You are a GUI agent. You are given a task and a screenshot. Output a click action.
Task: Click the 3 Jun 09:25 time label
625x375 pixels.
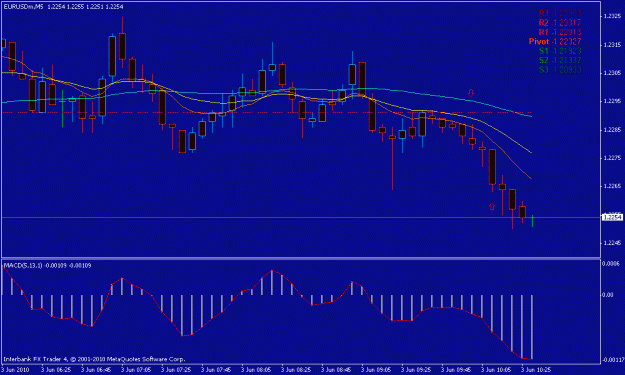(x=417, y=370)
